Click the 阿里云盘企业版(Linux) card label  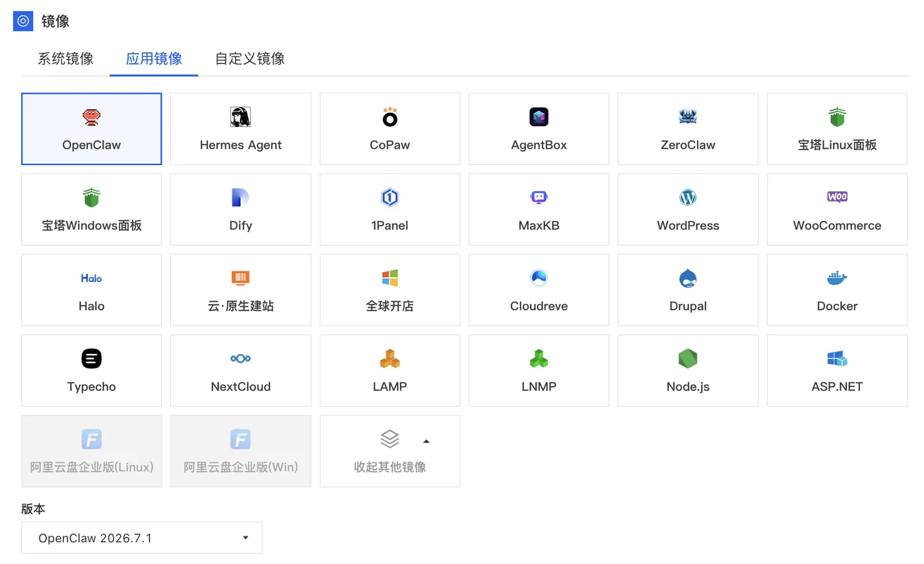coord(92,467)
